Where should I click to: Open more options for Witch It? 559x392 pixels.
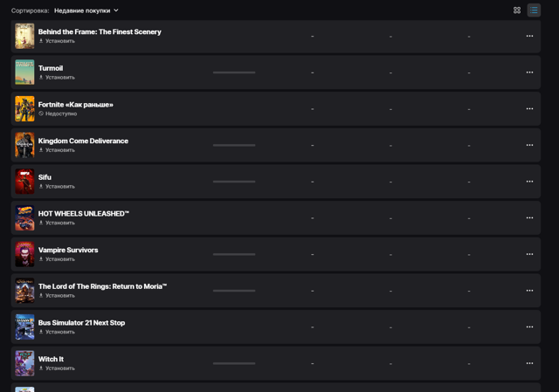(x=530, y=363)
